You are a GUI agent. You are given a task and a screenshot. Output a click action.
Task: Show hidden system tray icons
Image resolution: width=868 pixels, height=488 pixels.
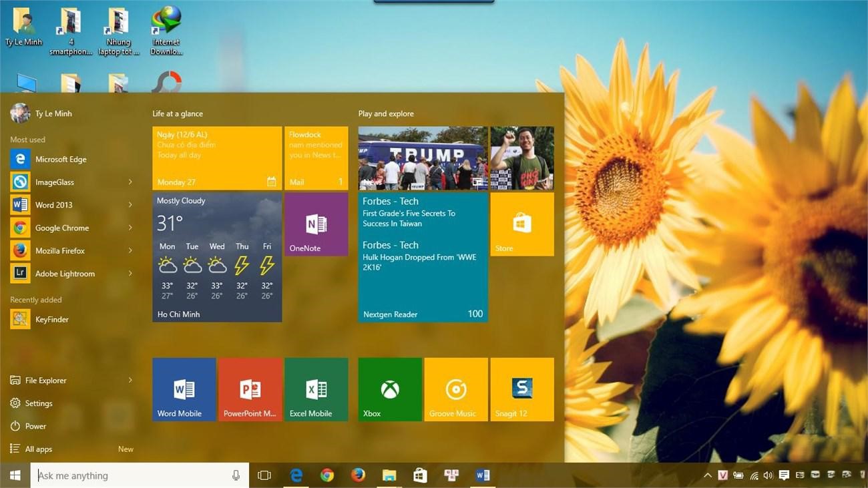coord(707,475)
